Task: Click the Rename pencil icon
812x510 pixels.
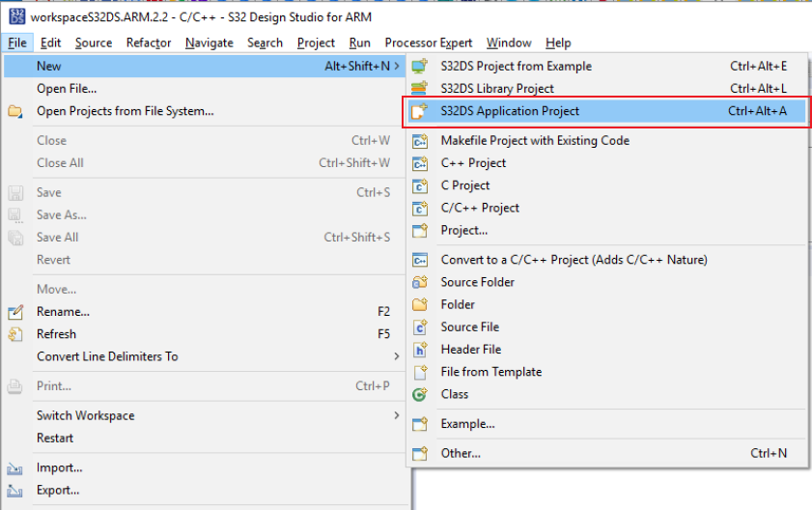Action: coord(15,311)
